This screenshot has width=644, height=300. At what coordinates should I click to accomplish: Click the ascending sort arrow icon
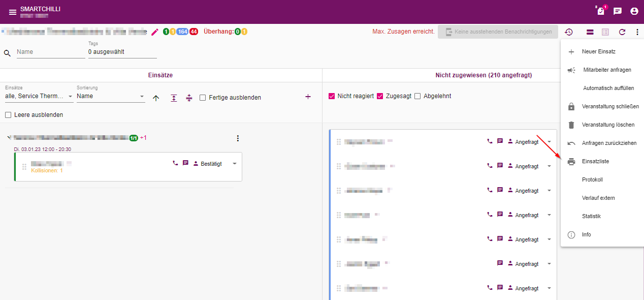pyautogui.click(x=156, y=98)
